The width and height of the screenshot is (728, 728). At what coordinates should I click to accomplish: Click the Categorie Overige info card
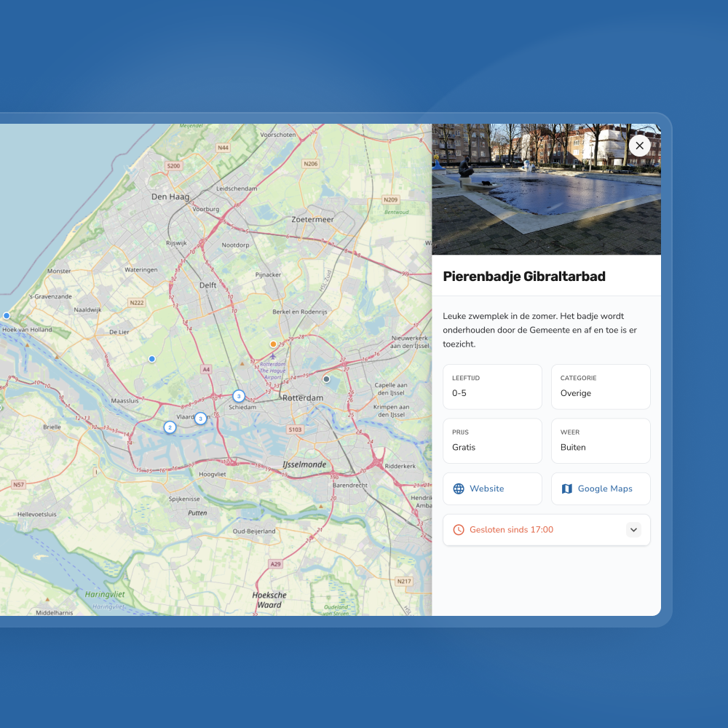click(x=601, y=387)
